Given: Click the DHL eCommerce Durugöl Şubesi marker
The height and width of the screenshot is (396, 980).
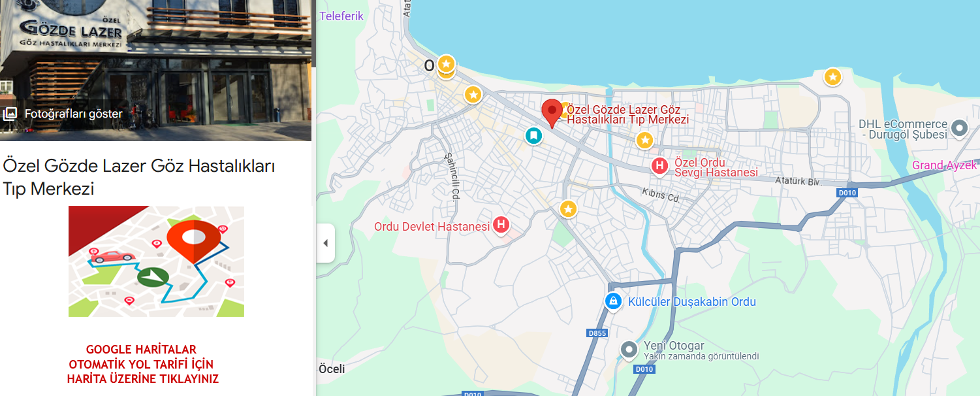Looking at the screenshot, I should pos(959,128).
